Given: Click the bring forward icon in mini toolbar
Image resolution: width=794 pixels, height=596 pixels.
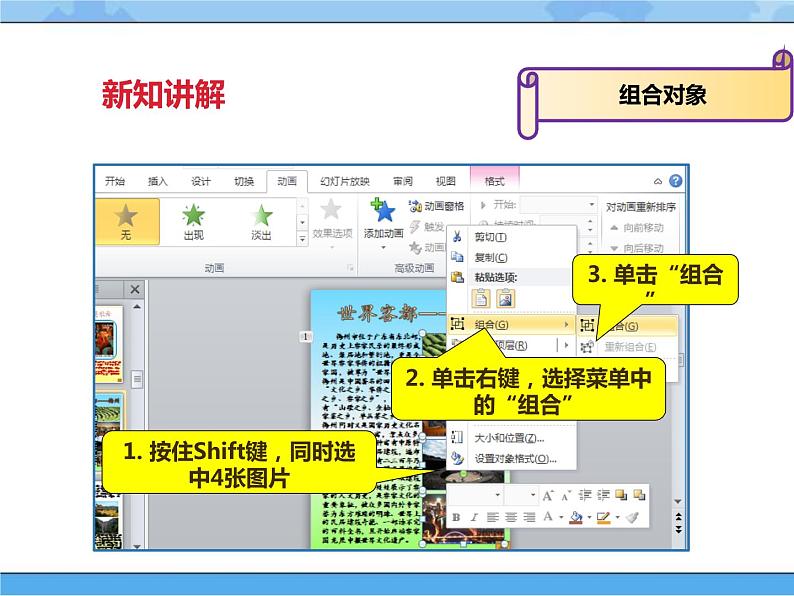Looking at the screenshot, I should [x=621, y=495].
